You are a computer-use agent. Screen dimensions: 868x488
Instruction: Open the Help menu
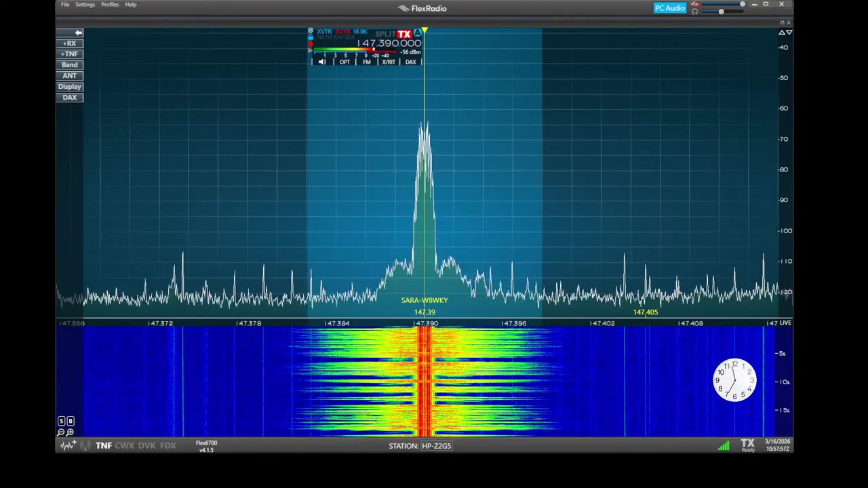(131, 5)
